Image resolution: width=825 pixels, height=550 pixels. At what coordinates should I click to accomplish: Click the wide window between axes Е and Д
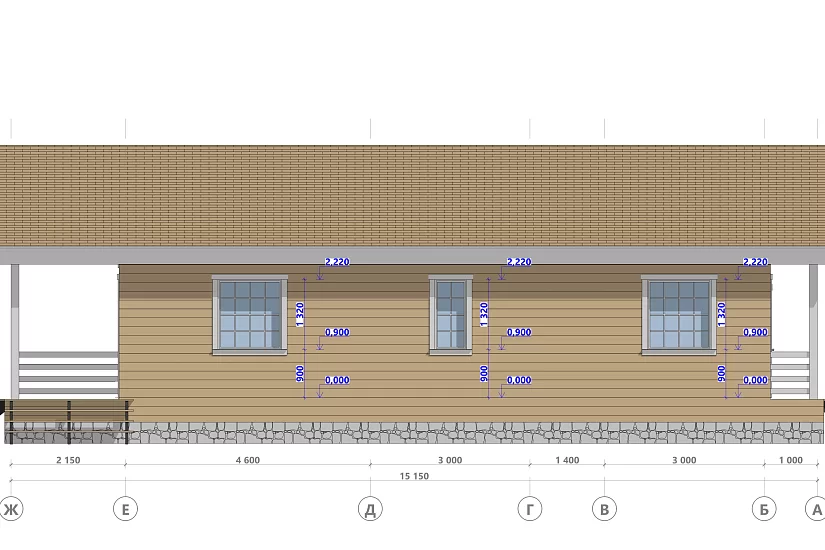(250, 314)
